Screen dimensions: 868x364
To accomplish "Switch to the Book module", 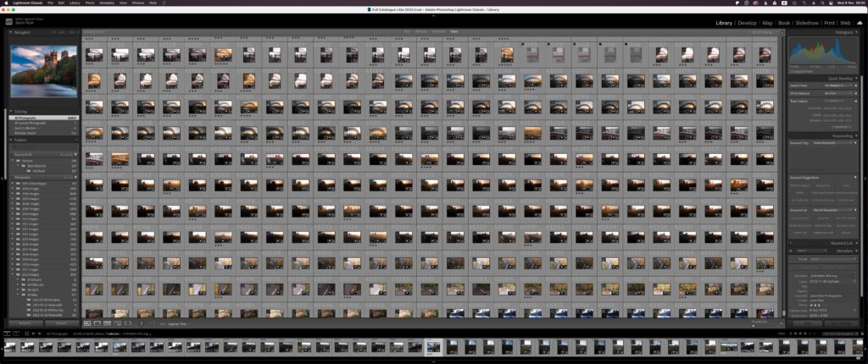I will pos(784,23).
